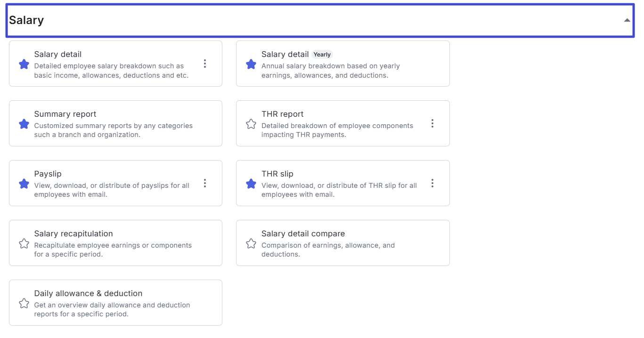Viewport: 644px width, 338px height.
Task: Star the Salary recapitulation report
Action: tap(24, 243)
